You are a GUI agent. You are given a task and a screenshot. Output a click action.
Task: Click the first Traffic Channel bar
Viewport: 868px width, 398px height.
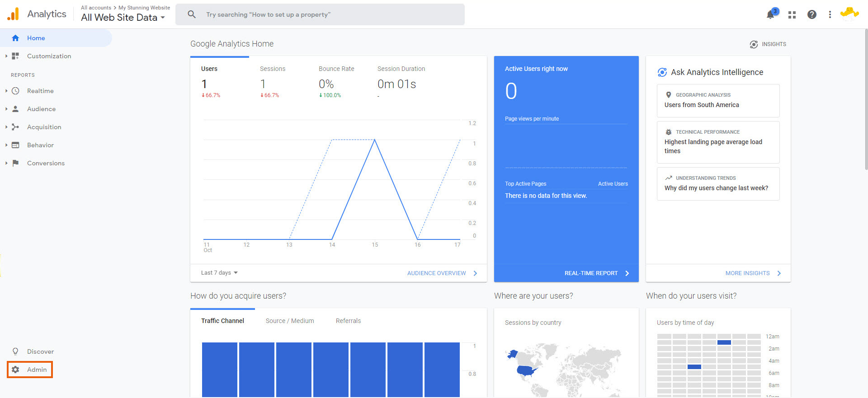[219, 370]
